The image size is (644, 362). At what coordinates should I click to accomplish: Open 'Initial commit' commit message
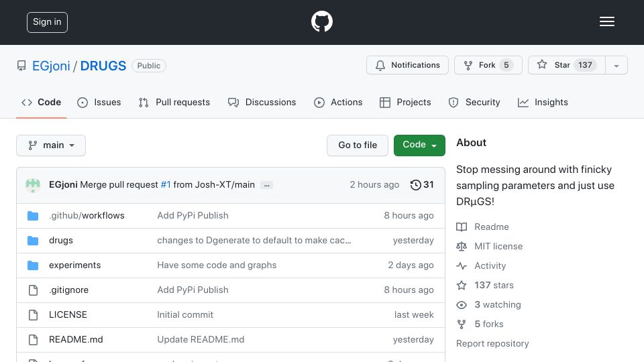tap(185, 315)
